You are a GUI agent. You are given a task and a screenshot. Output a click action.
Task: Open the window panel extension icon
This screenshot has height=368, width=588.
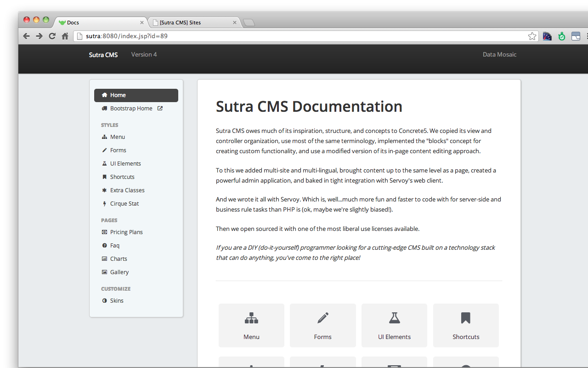coord(576,36)
